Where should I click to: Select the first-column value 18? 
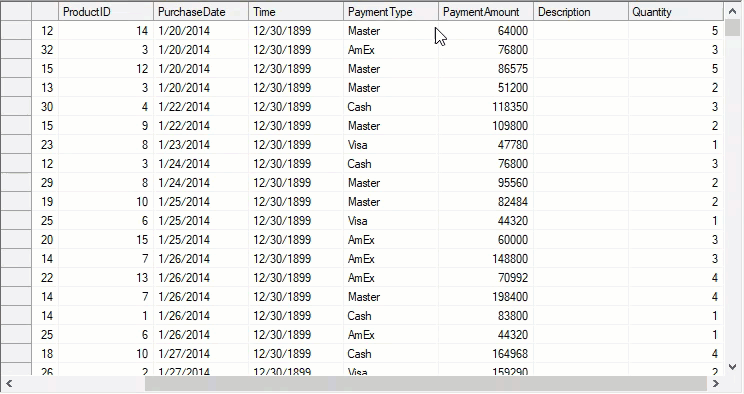(45, 354)
